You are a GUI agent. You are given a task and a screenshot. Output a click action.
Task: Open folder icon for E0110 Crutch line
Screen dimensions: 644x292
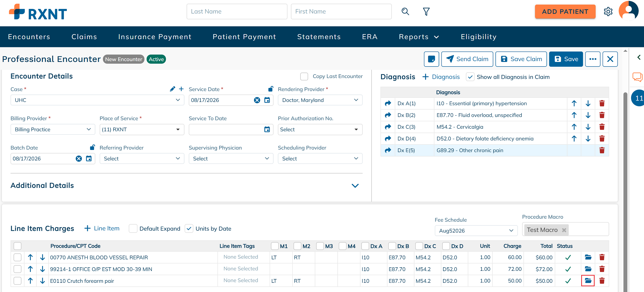pyautogui.click(x=588, y=281)
